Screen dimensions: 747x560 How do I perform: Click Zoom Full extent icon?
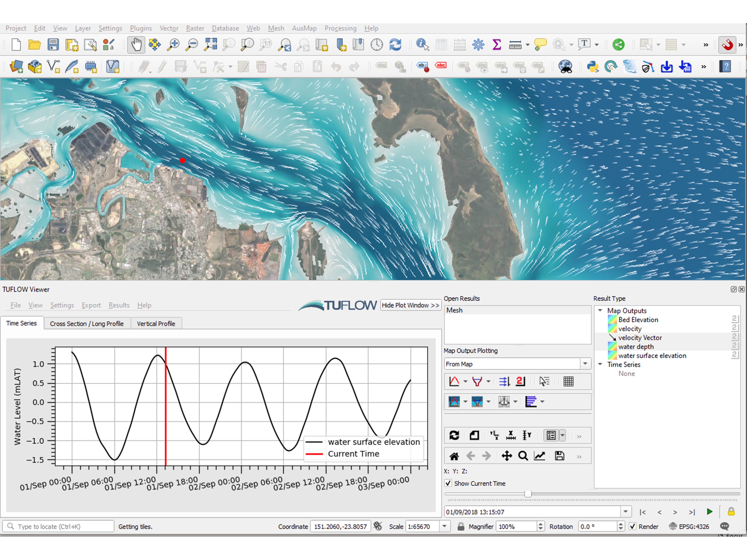tap(210, 45)
